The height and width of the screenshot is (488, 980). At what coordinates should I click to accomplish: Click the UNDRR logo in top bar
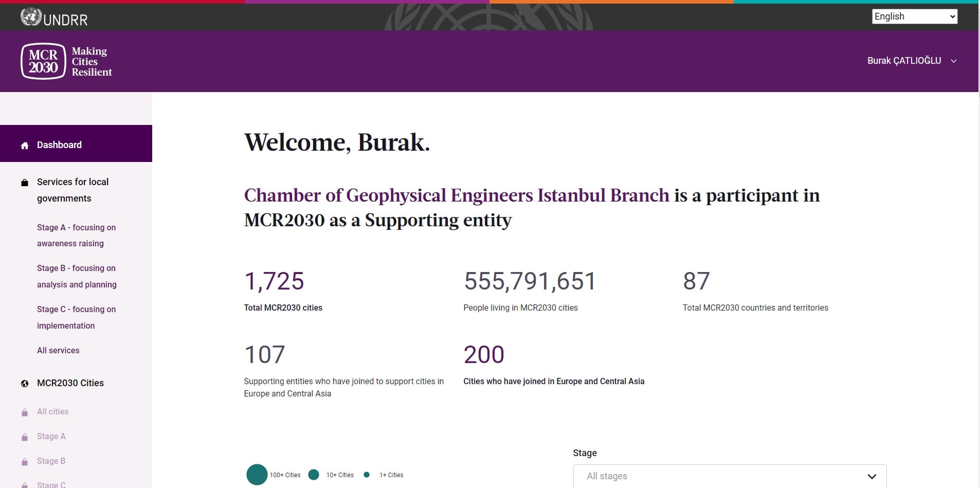tap(54, 18)
